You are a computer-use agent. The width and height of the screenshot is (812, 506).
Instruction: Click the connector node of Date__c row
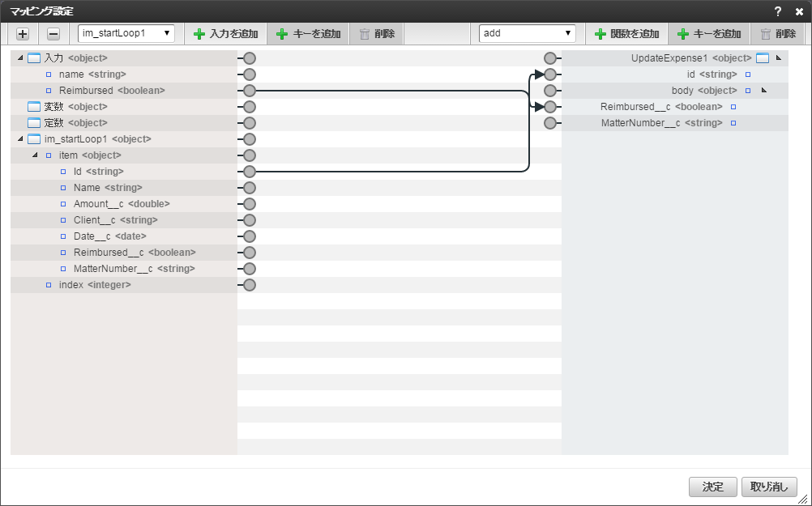[250, 236]
